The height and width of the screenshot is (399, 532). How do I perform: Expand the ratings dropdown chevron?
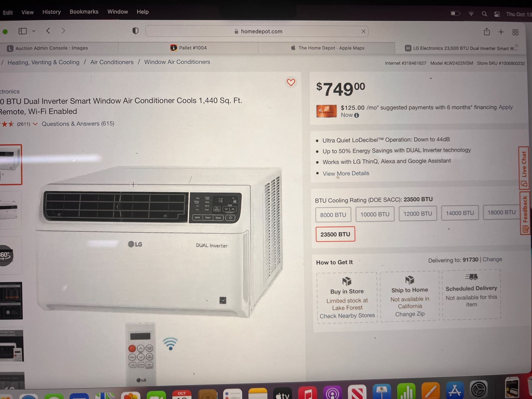coord(35,124)
